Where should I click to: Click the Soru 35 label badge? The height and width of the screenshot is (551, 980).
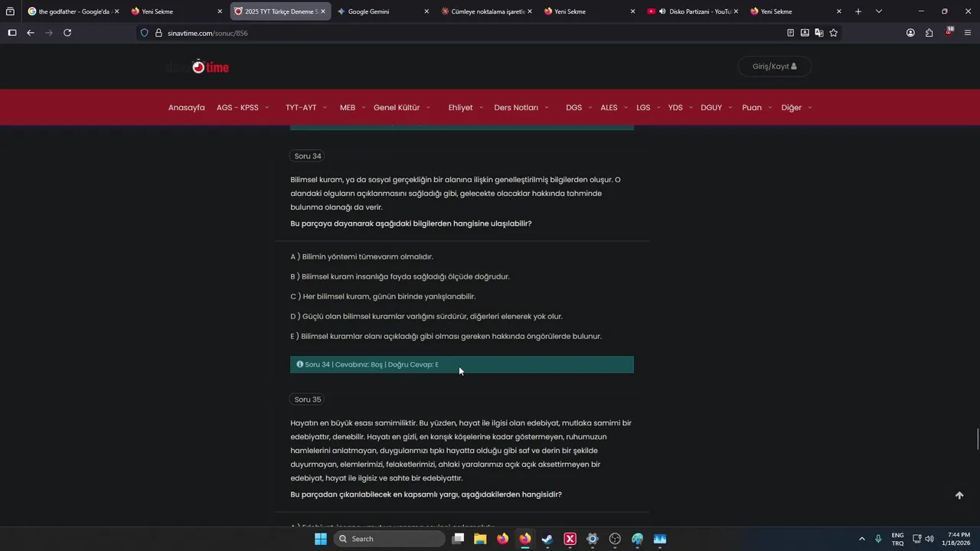pyautogui.click(x=308, y=399)
